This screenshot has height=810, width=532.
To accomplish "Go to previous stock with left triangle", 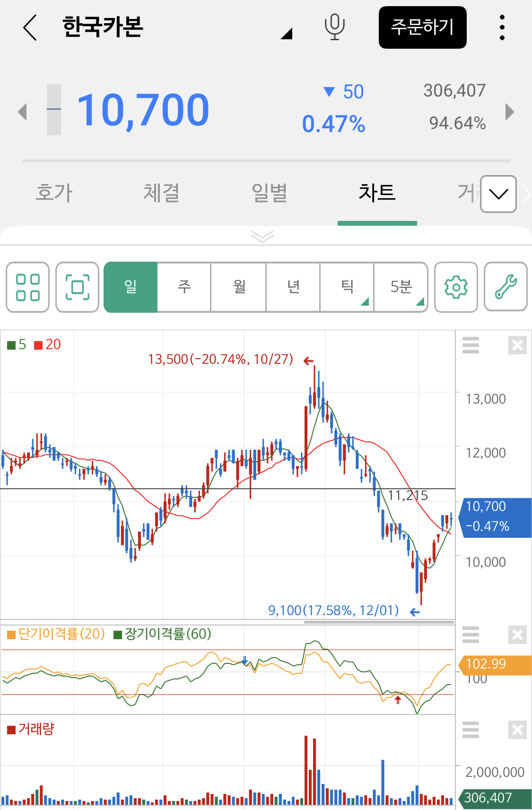I will pos(22,112).
